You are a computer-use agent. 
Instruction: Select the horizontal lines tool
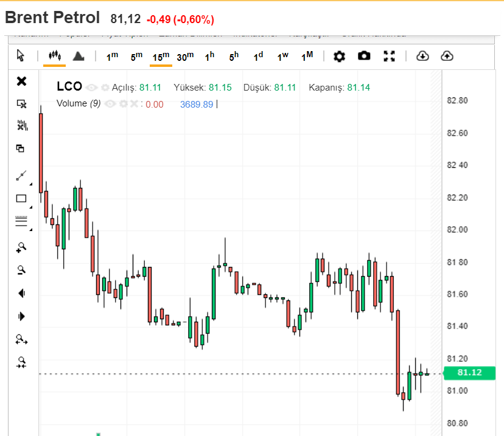click(21, 221)
